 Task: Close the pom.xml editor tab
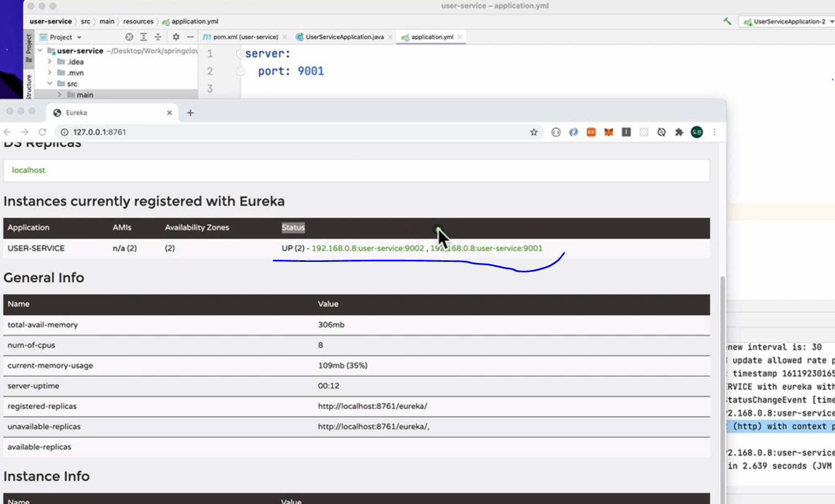coord(285,37)
